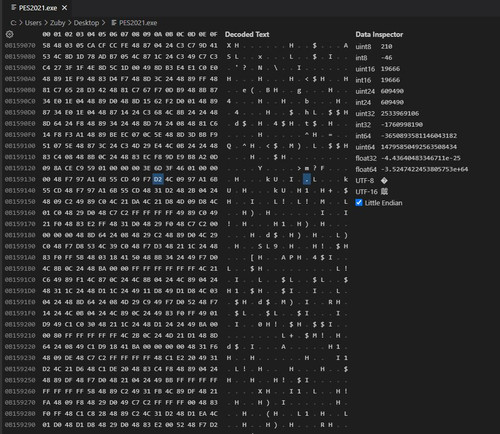The width and height of the screenshot is (500, 434).
Task: Click the int8 value -46
Action: click(386, 58)
